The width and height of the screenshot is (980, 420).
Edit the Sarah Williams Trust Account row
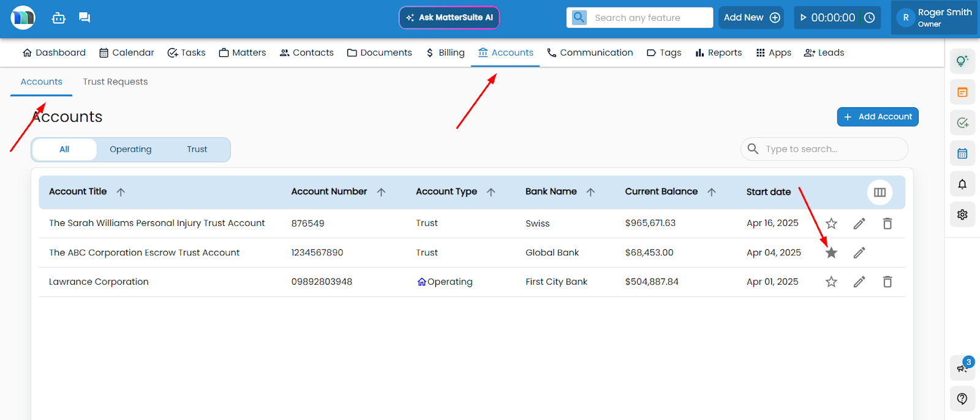coord(859,223)
